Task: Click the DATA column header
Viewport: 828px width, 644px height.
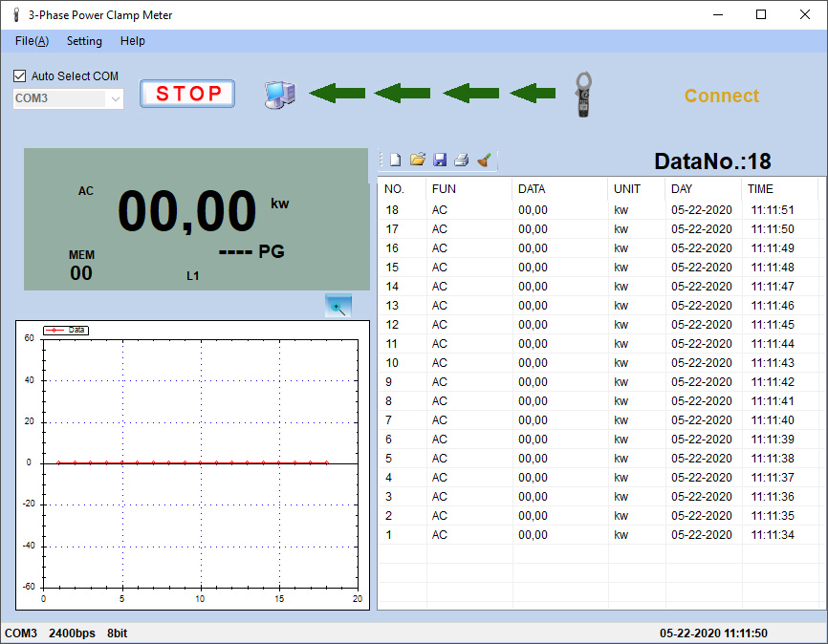Action: (532, 188)
